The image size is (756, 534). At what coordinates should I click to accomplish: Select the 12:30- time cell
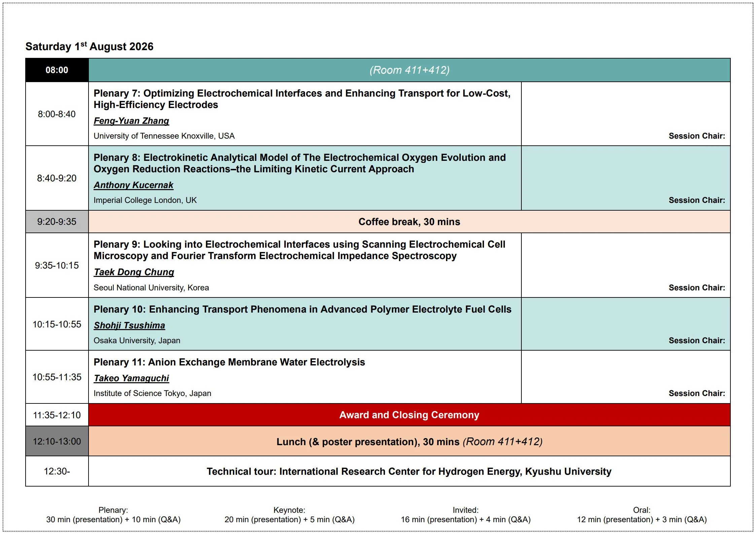57,471
